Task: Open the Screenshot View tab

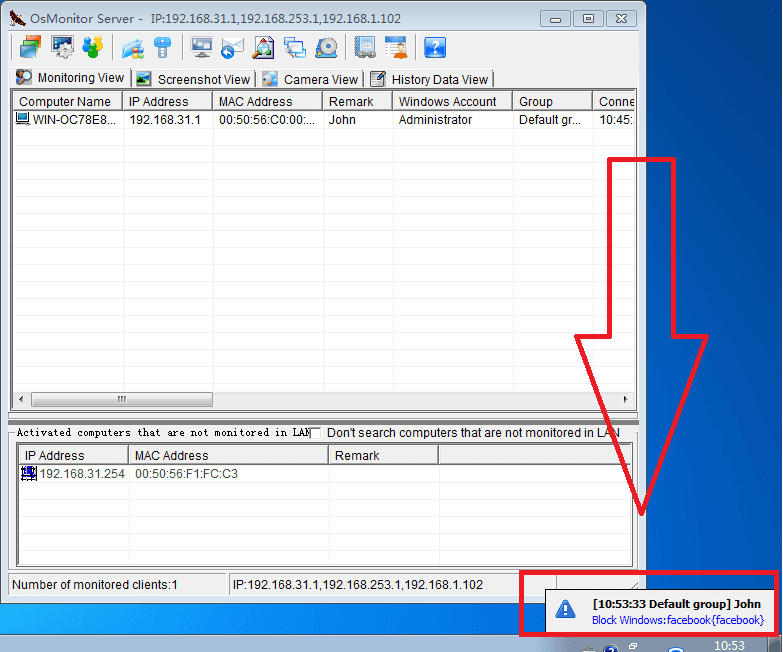Action: (x=194, y=79)
